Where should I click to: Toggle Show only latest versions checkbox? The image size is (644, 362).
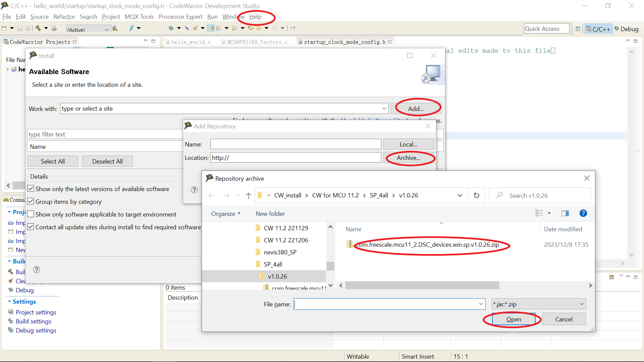click(x=31, y=189)
